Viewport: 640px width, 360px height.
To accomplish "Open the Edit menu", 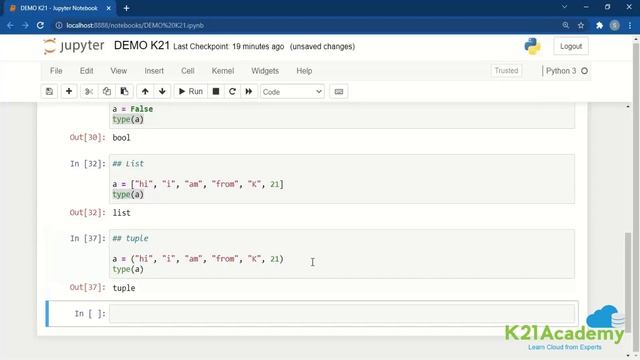I will (87, 71).
